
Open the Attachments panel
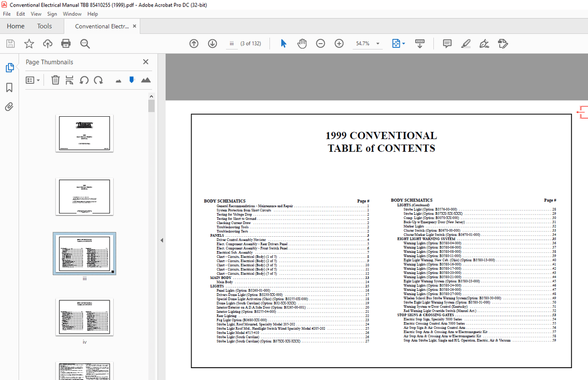[9, 106]
